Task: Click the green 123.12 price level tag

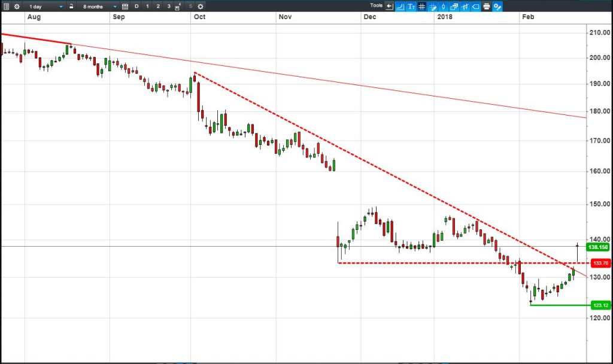Action: click(600, 305)
